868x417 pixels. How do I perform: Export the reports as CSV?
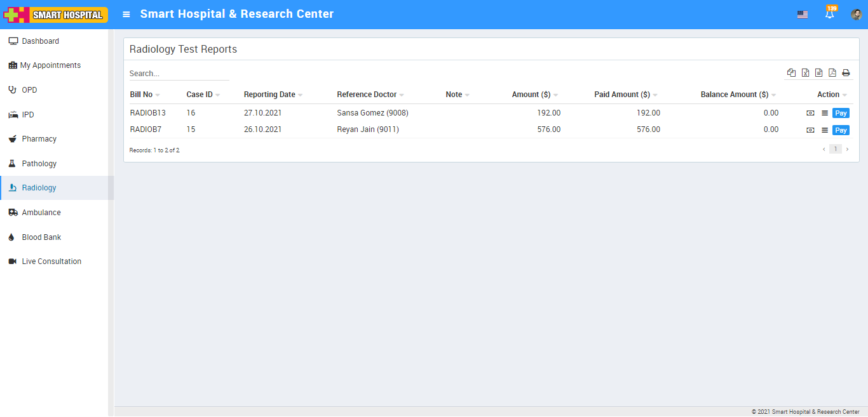818,73
